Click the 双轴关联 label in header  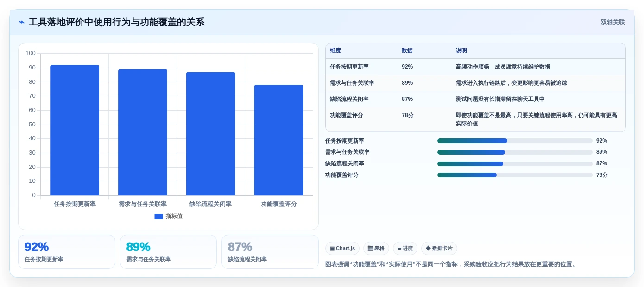612,22
